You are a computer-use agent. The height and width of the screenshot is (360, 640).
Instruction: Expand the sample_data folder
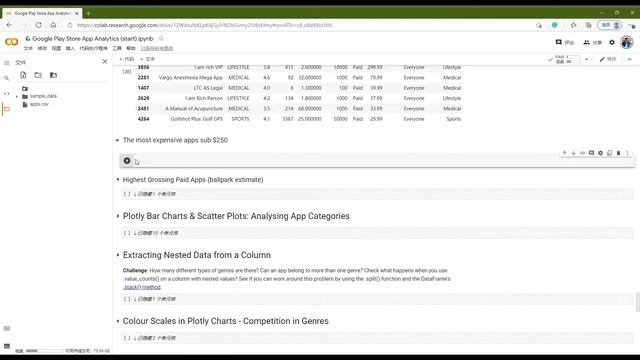click(17, 97)
